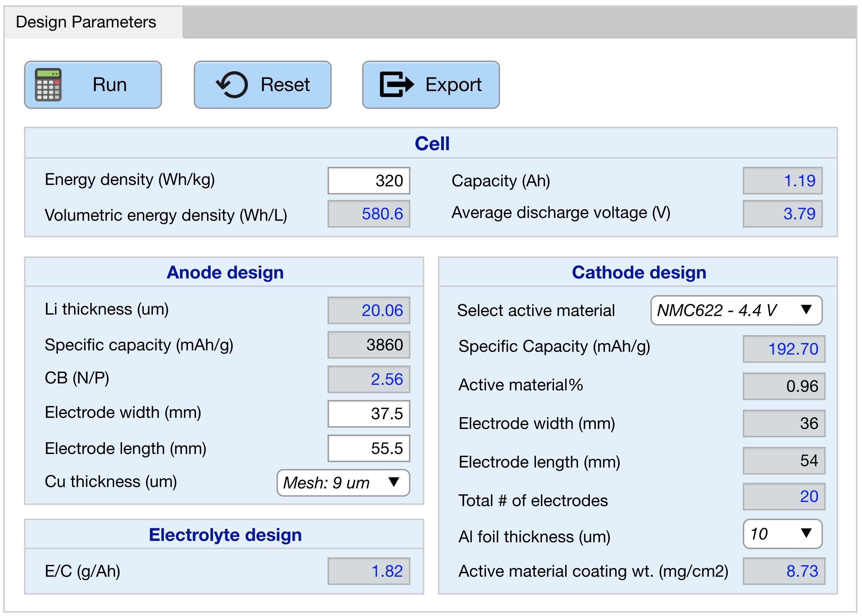Select the Total # of electrodes value 20
Image resolution: width=862 pixels, height=616 pixels.
coord(784,496)
